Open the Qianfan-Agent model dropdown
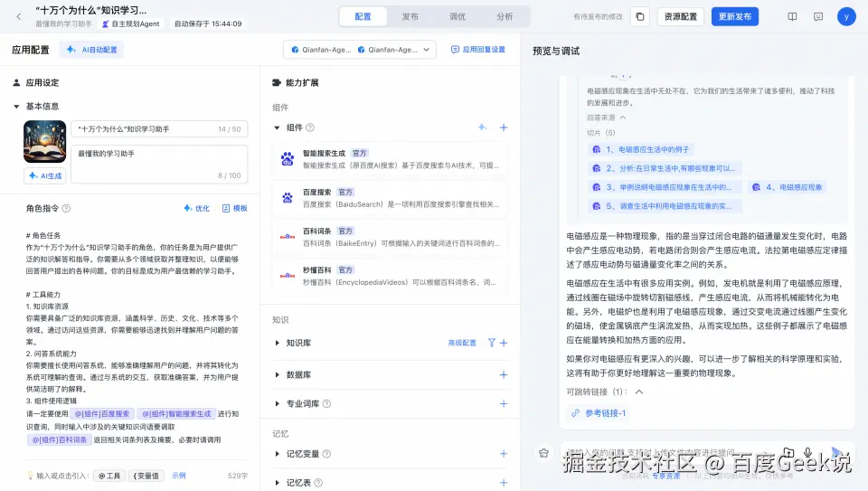The image size is (868, 491). point(360,50)
